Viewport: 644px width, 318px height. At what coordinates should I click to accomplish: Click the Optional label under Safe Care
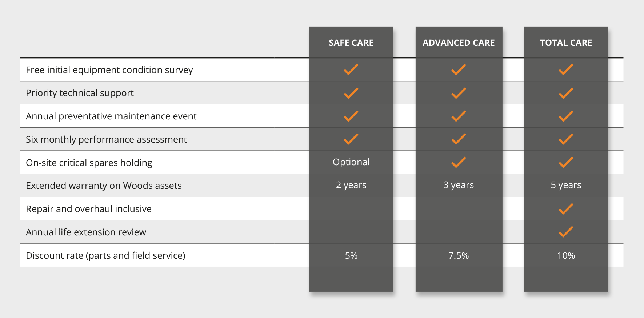(x=351, y=162)
